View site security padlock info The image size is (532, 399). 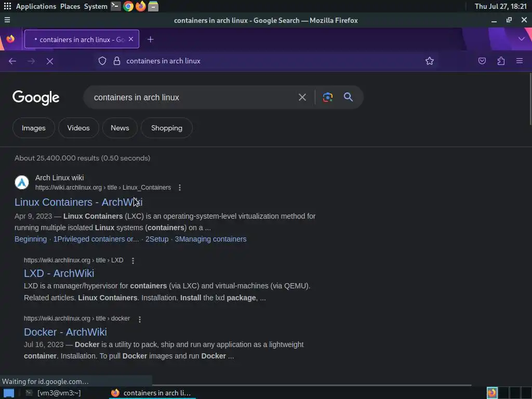pos(117,61)
